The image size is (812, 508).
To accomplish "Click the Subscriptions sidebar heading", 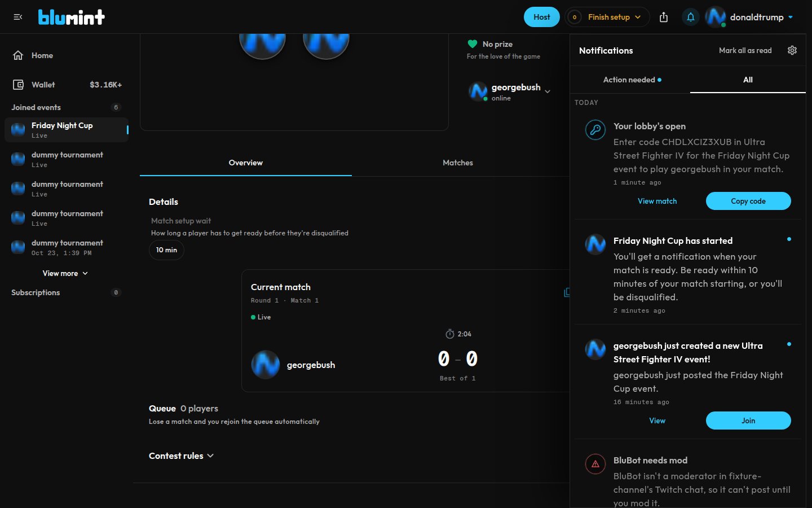I will click(x=36, y=292).
